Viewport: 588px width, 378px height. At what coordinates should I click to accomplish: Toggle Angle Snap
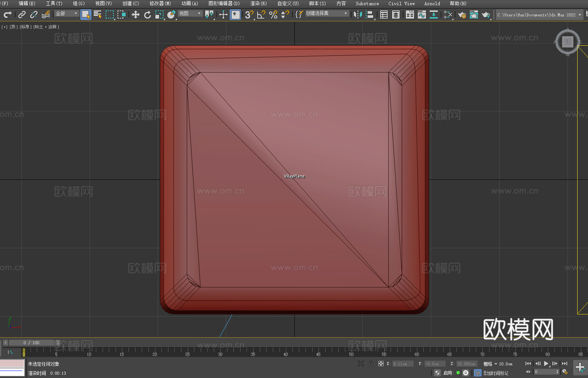pyautogui.click(x=261, y=14)
